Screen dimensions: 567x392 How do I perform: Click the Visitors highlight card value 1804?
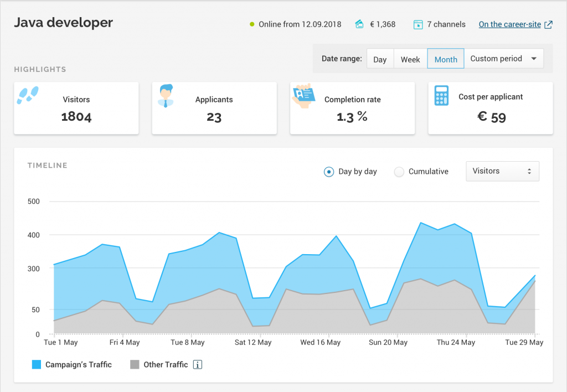[x=76, y=117]
